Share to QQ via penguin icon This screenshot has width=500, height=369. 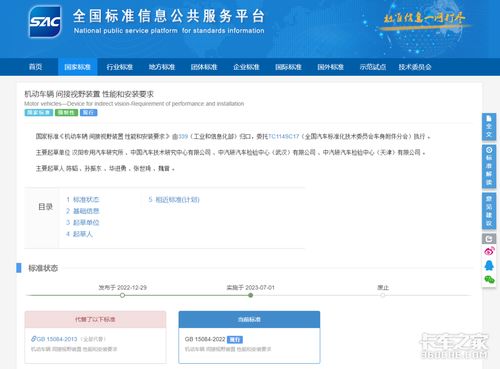[489, 265]
